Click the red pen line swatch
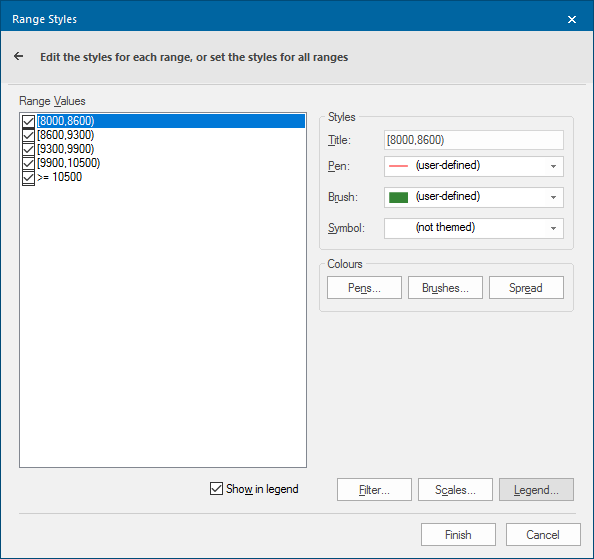The image size is (594, 559). [399, 166]
